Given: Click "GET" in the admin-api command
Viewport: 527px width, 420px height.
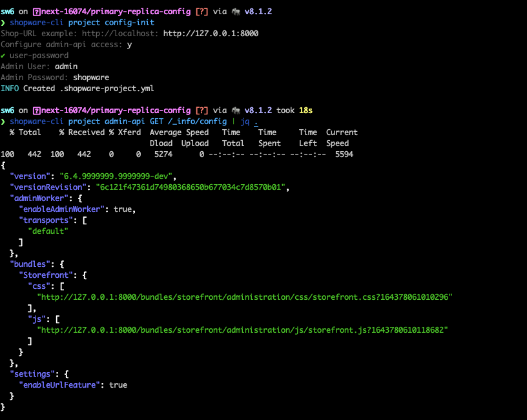Looking at the screenshot, I should (157, 121).
